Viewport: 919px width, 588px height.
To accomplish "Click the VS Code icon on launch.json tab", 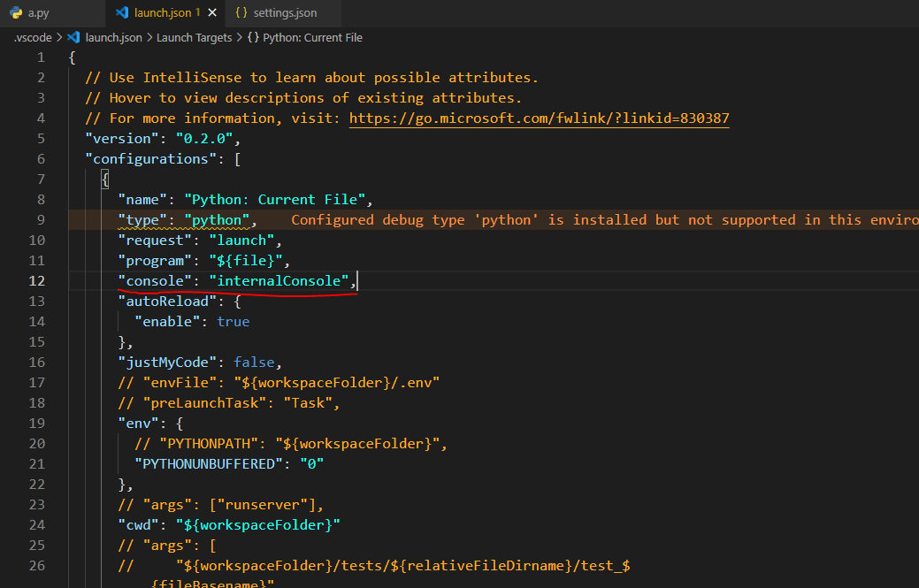I will [122, 13].
